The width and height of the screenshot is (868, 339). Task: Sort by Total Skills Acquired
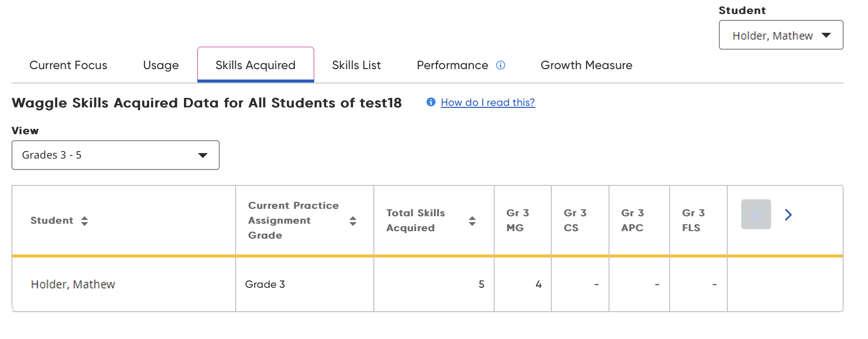point(472,221)
